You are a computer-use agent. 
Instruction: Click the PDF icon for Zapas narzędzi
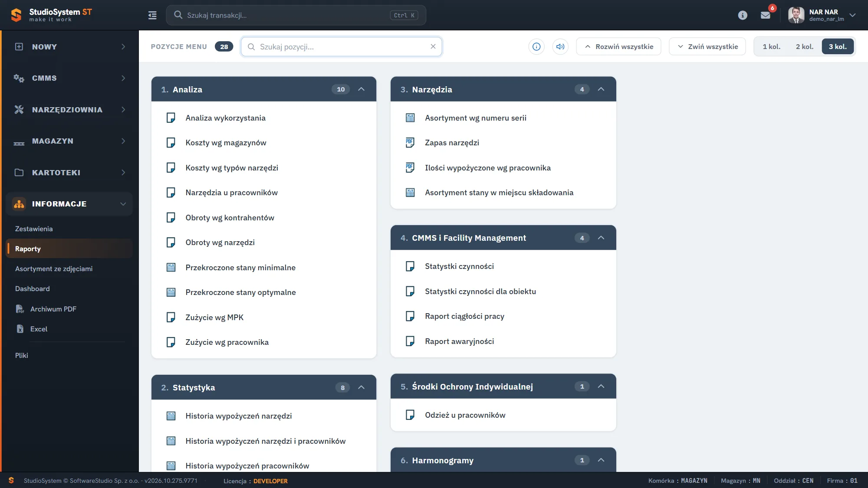tap(410, 143)
